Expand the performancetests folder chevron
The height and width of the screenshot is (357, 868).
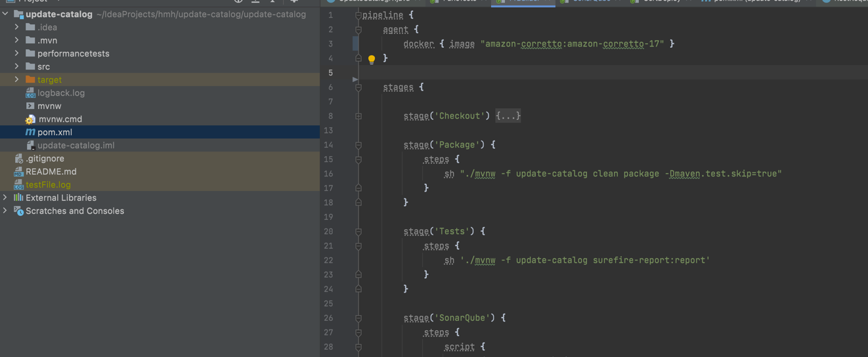(x=17, y=53)
